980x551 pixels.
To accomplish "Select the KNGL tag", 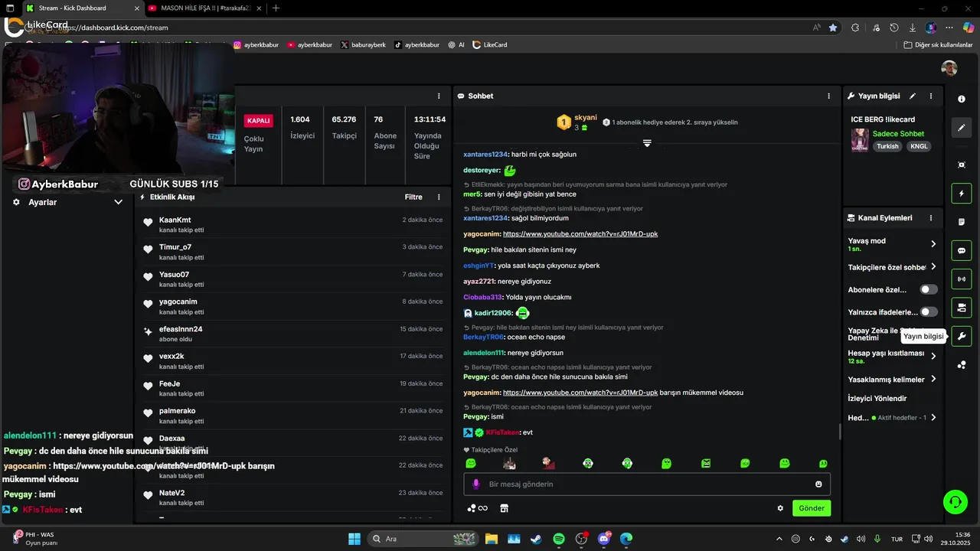I will [919, 146].
